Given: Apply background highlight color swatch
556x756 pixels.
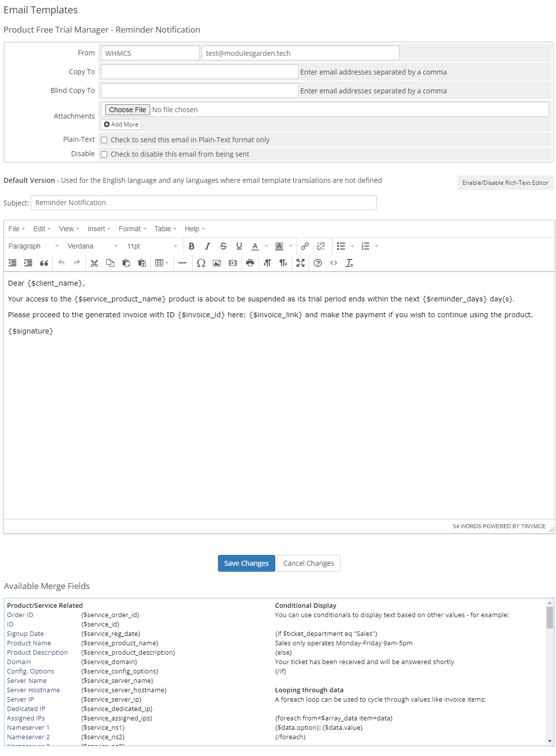Looking at the screenshot, I should point(279,246).
